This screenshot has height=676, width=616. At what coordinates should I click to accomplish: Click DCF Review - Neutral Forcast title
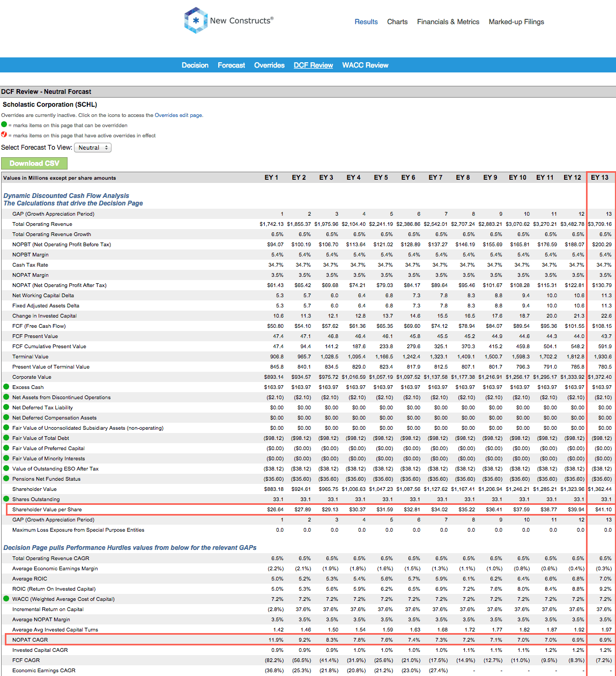coord(46,92)
